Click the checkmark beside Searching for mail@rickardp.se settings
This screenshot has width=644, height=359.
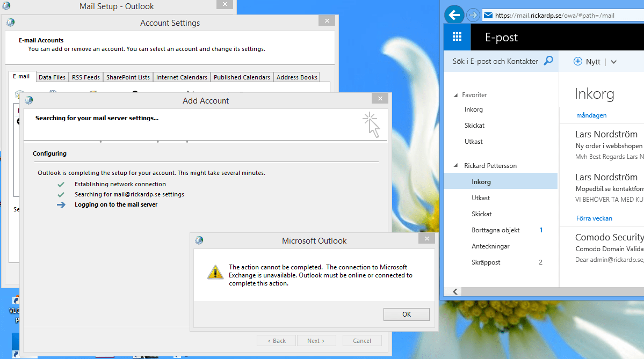tap(61, 194)
